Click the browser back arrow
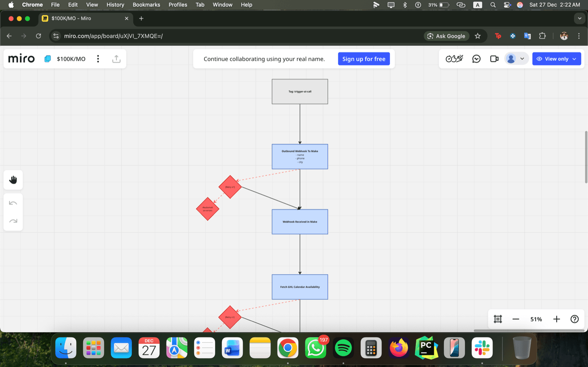This screenshot has width=588, height=367. pyautogui.click(x=9, y=36)
